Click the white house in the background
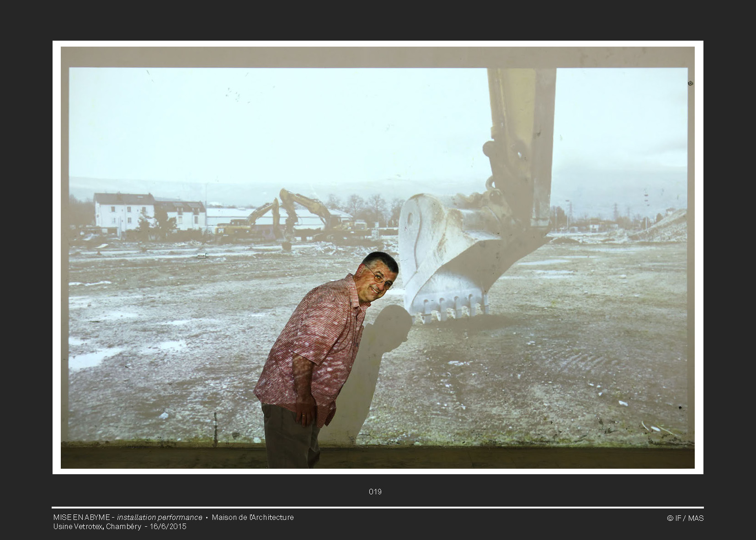 pyautogui.click(x=123, y=211)
